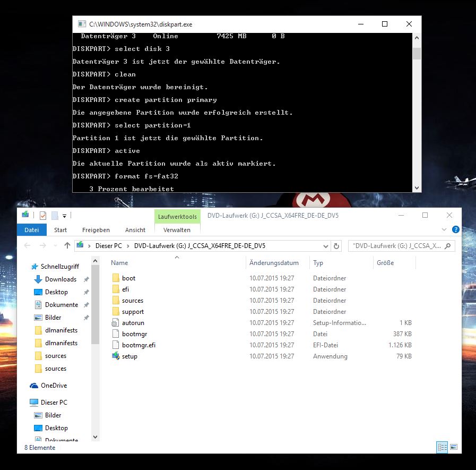Screen dimensions: 476x470
Task: Select the sources folder in file list
Action: (x=132, y=301)
